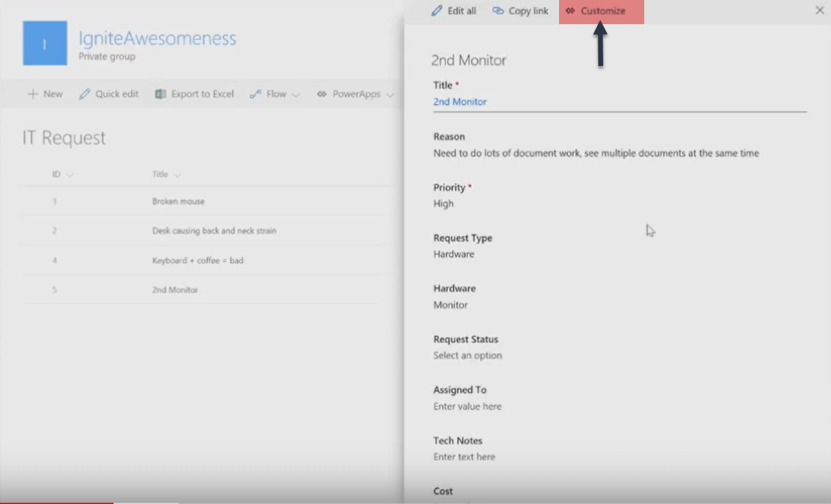The image size is (831, 504).
Task: Click the Excel icon for Export to Excel
Action: coord(160,94)
